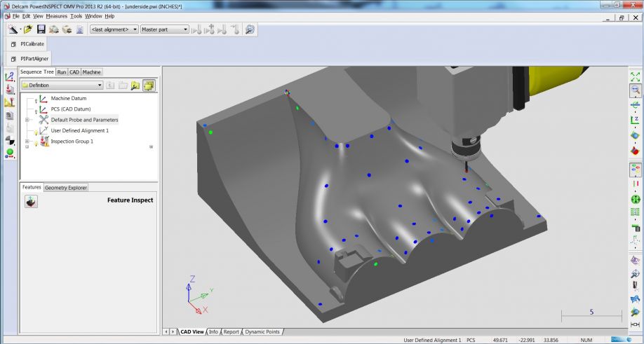
Task: Toggle the lightbulb next to Machine Datum
Action: tap(36, 100)
